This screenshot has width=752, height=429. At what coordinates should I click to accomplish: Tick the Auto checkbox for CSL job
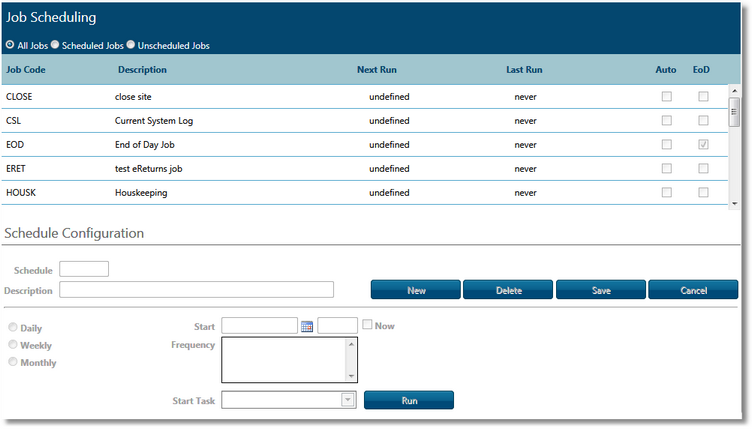667,120
